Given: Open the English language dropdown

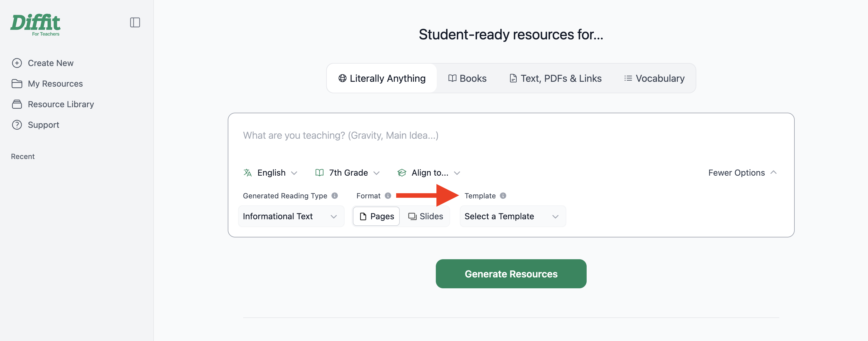Looking at the screenshot, I should click(x=270, y=173).
